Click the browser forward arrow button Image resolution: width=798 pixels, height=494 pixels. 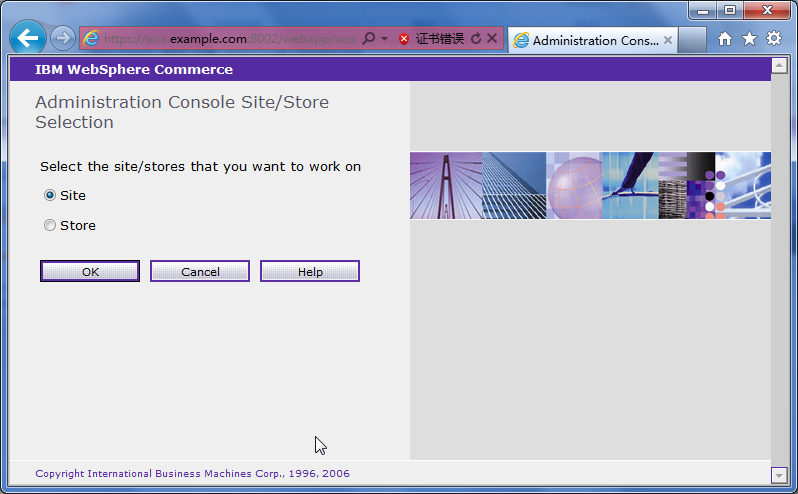(63, 38)
